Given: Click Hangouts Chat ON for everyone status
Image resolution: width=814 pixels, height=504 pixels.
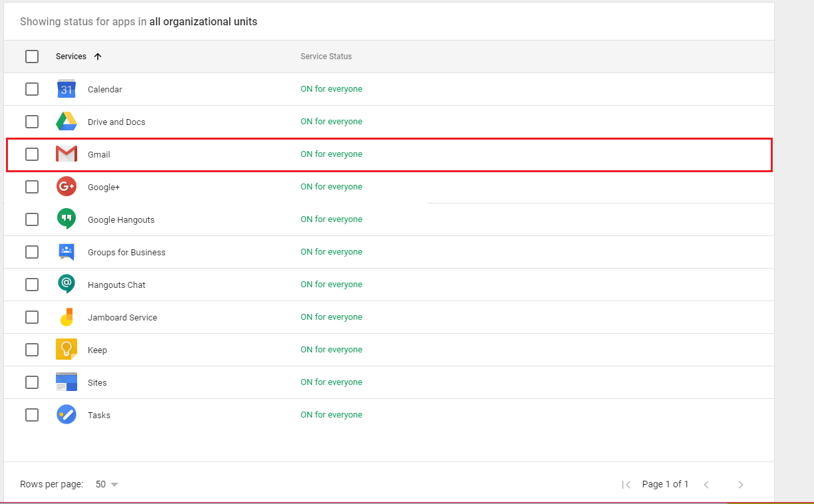Looking at the screenshot, I should tap(331, 285).
